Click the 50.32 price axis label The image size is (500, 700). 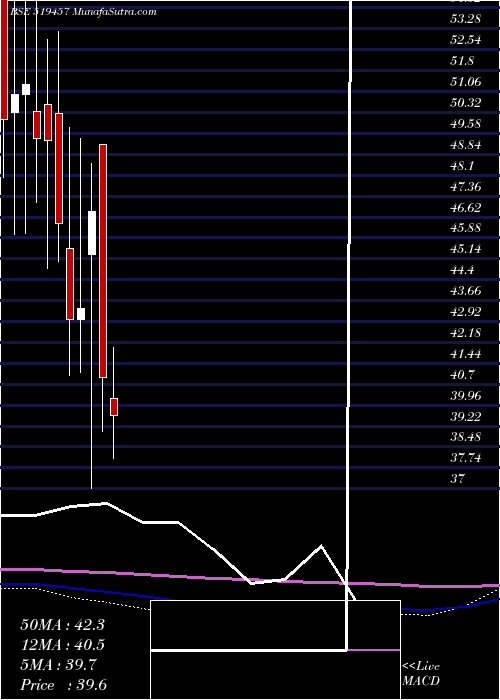click(466, 103)
